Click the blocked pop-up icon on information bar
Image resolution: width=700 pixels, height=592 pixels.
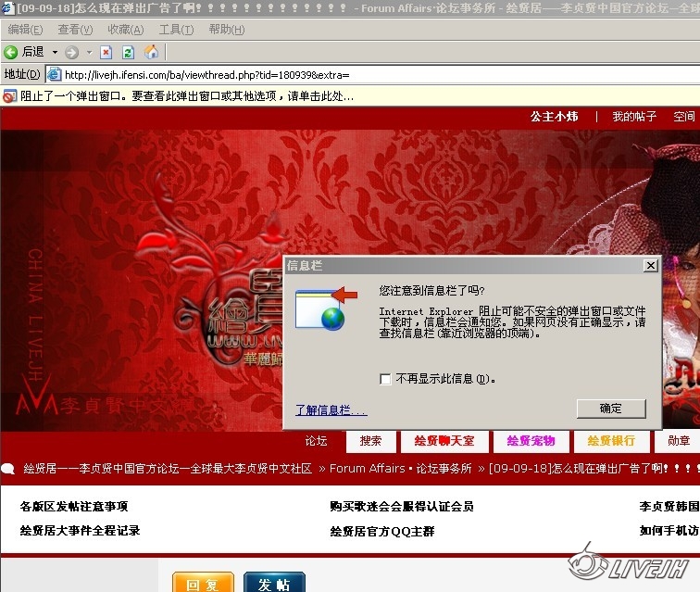point(9,95)
